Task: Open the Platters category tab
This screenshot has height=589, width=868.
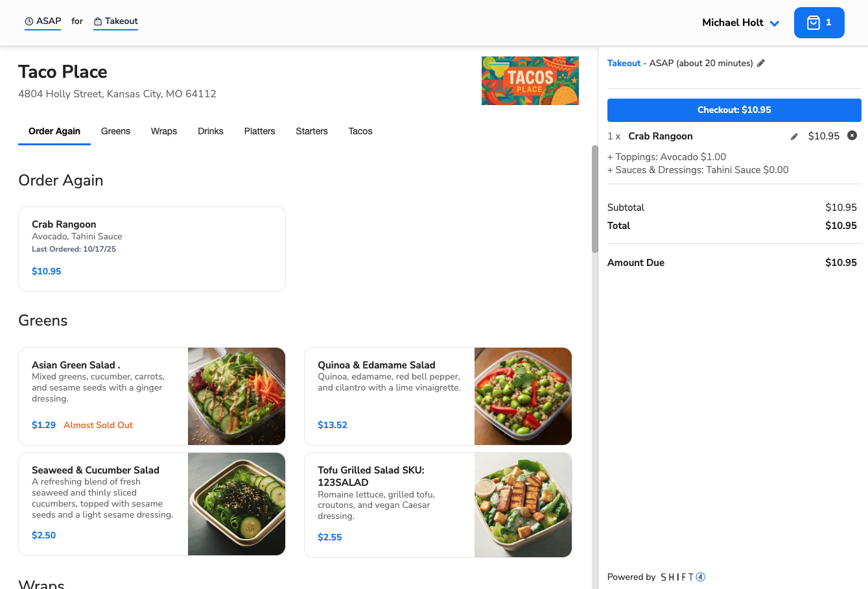Action: [x=259, y=131]
